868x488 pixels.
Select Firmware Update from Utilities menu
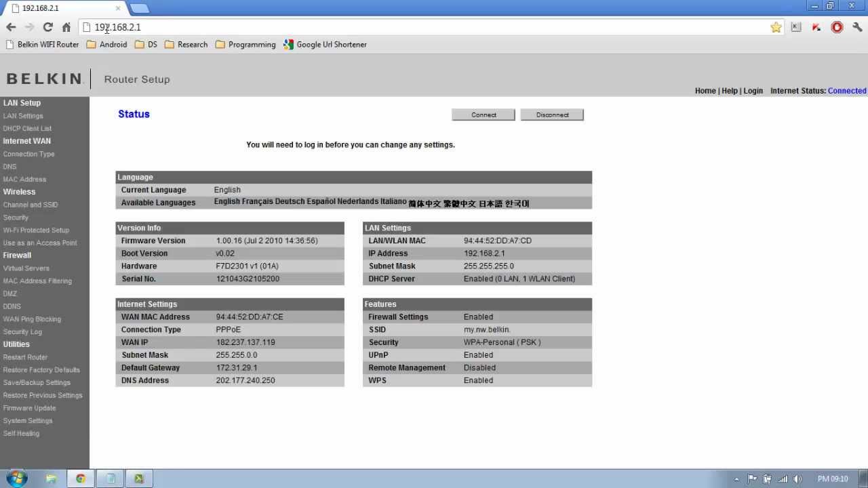click(29, 408)
